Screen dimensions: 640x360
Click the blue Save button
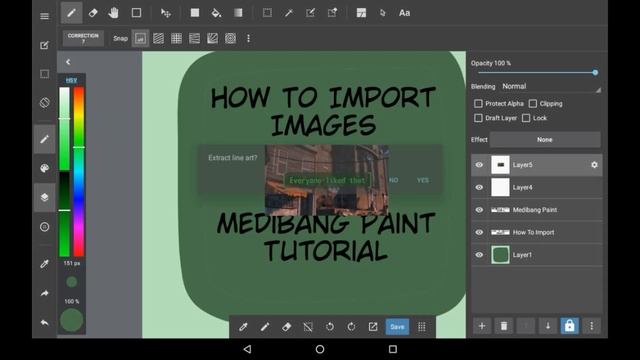point(397,327)
